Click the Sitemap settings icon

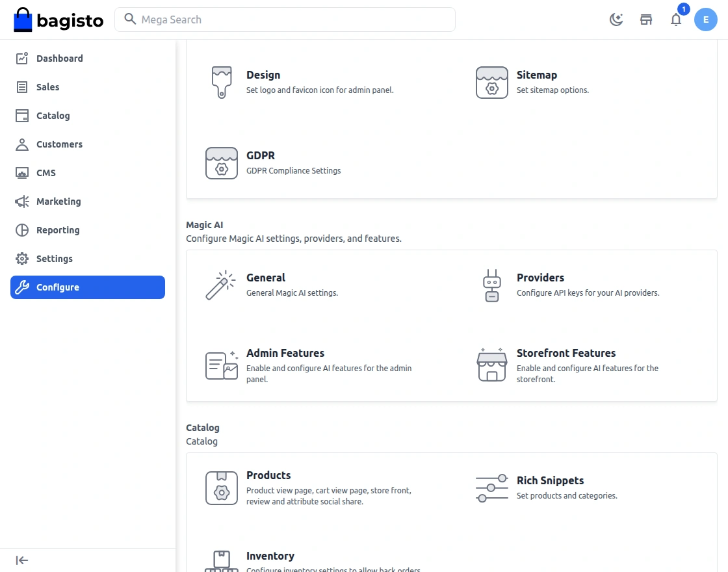pyautogui.click(x=491, y=83)
